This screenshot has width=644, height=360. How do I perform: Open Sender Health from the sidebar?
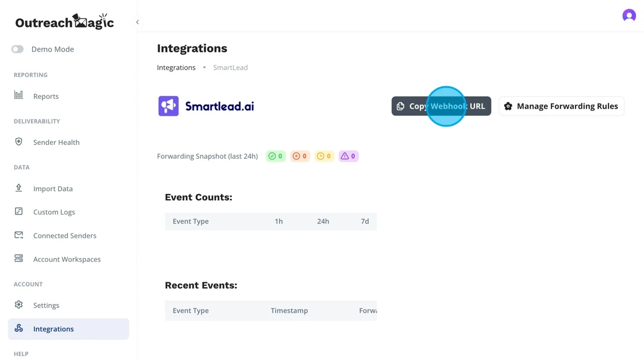[56, 143]
